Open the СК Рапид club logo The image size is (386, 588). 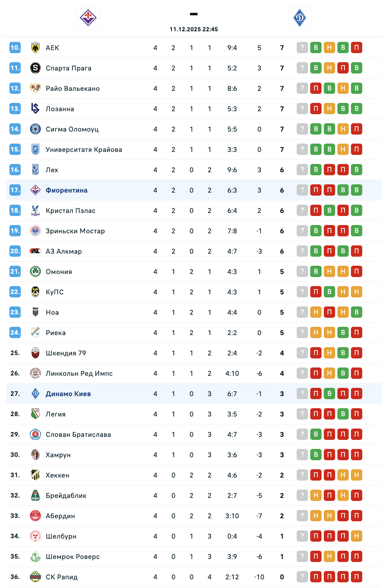point(35,577)
